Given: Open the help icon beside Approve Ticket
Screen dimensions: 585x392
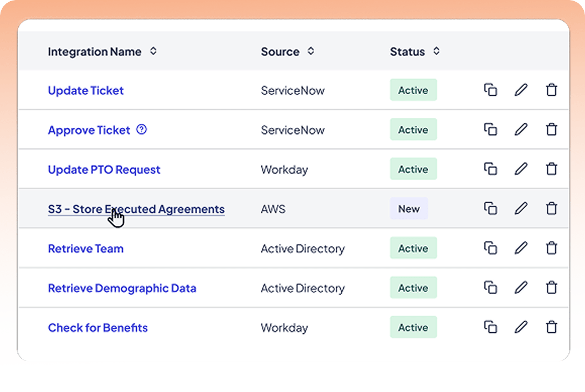Looking at the screenshot, I should [142, 130].
